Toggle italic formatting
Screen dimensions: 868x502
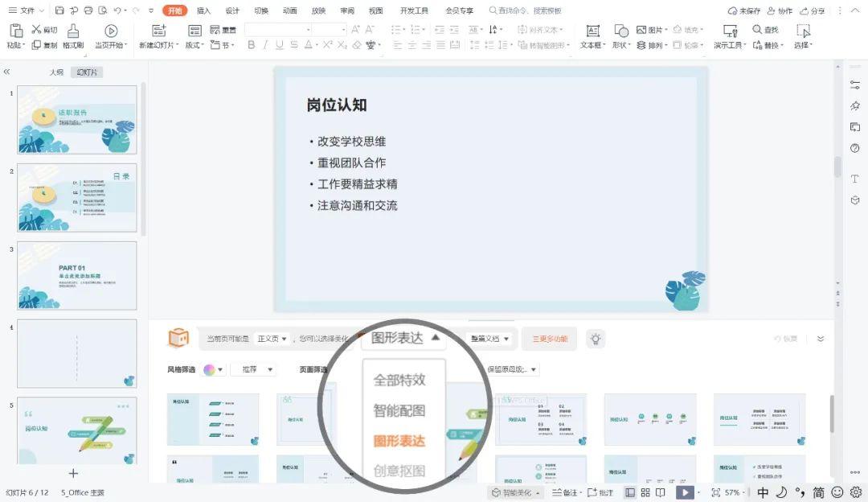(x=265, y=45)
